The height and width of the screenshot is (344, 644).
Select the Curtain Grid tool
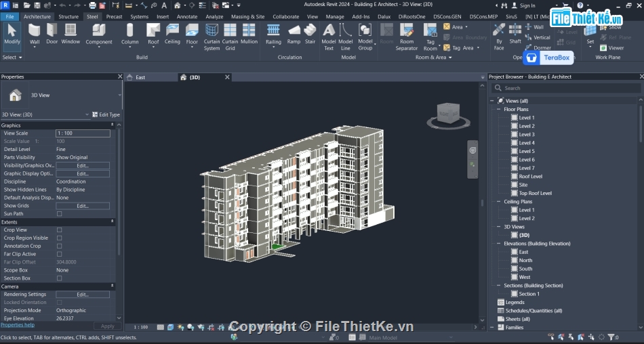pos(230,37)
